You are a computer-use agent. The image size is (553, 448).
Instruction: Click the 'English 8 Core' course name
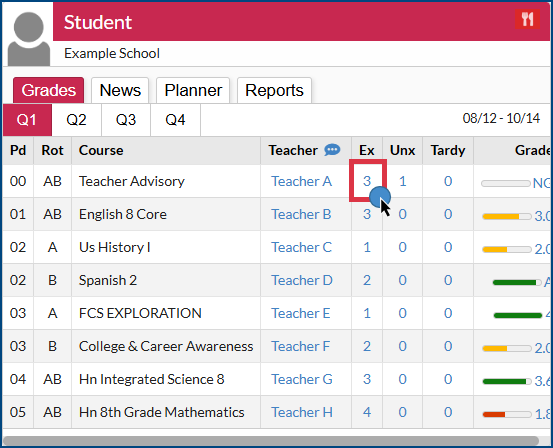[x=123, y=214]
